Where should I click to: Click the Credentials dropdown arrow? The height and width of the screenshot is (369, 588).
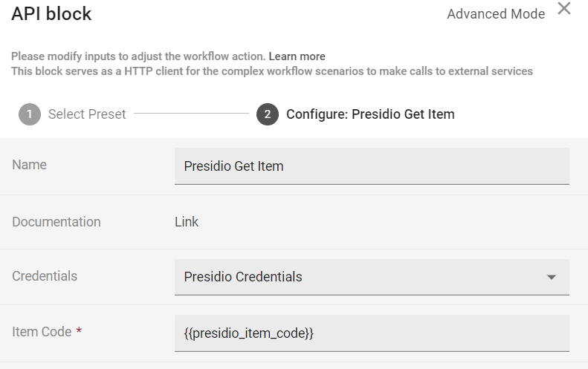(x=551, y=277)
